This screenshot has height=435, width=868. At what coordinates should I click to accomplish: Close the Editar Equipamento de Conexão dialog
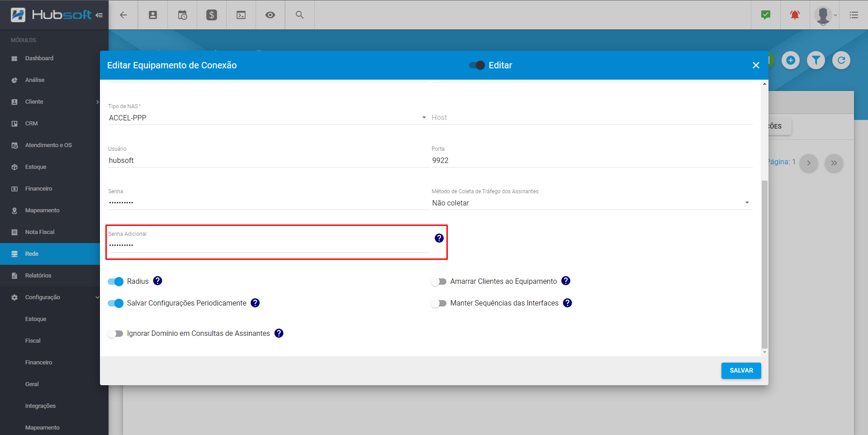click(x=756, y=65)
